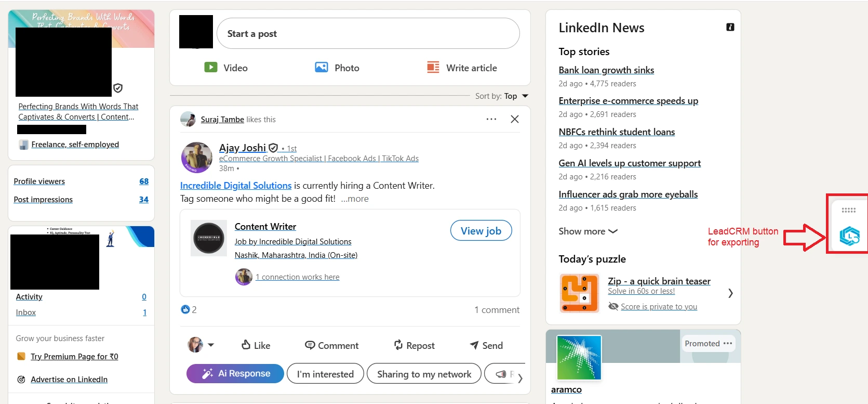Like the Content Writer hiring post
Viewport: 868px width, 404px height.
coord(256,345)
